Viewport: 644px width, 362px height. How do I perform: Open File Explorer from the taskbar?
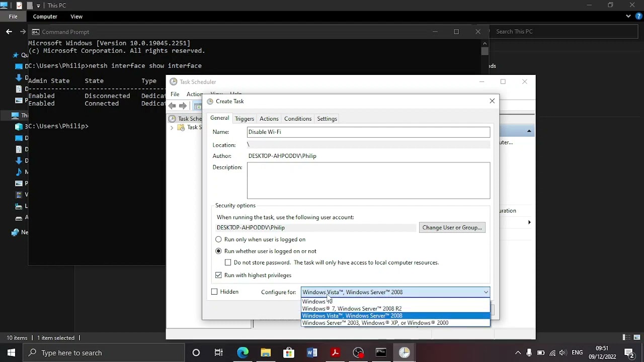point(266,352)
